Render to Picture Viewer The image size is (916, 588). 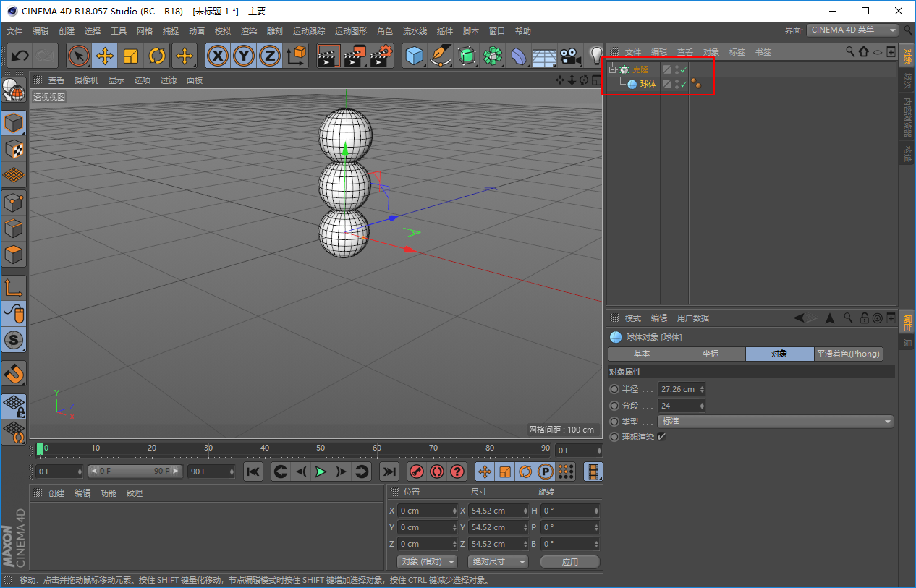point(355,56)
